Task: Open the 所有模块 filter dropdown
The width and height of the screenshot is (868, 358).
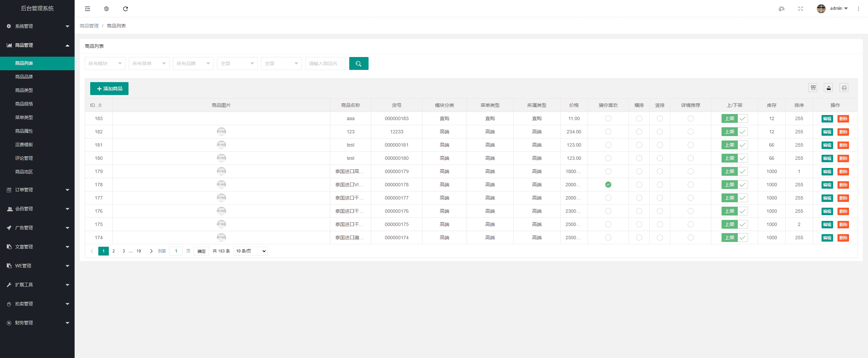Action: tap(105, 63)
